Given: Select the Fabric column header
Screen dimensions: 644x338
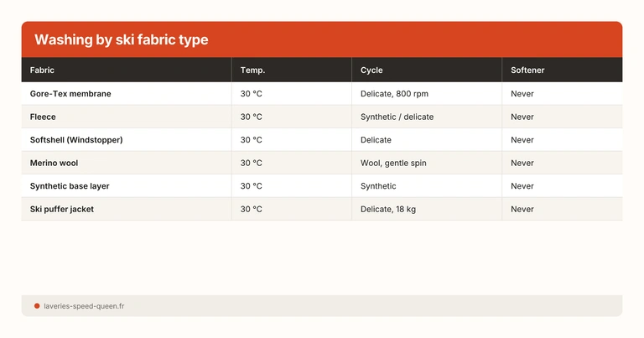Looking at the screenshot, I should pyautogui.click(x=42, y=70).
